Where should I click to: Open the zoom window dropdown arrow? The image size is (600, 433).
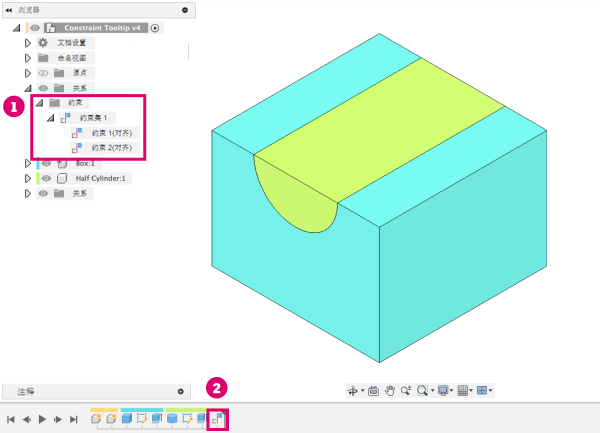tap(432, 391)
